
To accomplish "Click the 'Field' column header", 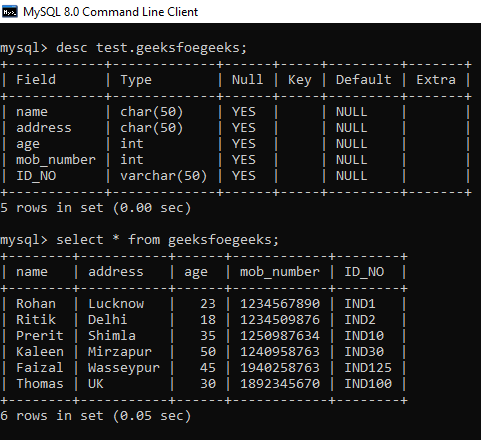I will pos(36,80).
